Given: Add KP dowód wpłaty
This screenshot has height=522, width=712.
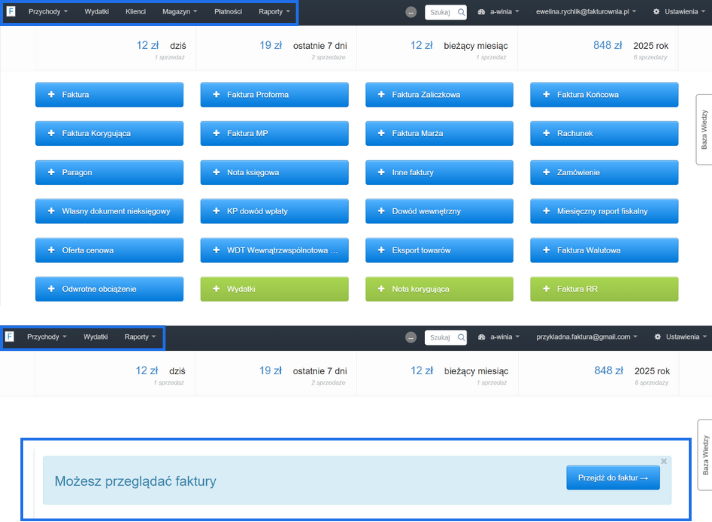Looking at the screenshot, I should pos(274,211).
